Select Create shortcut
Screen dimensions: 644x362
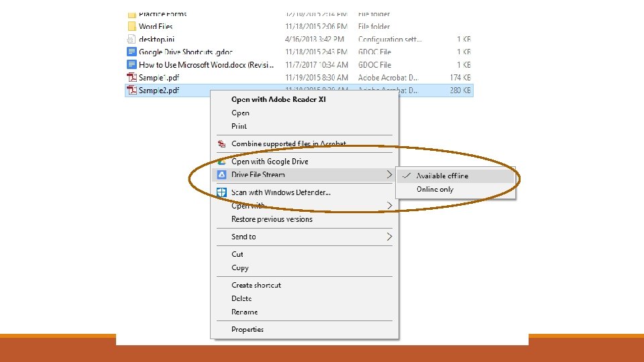[x=256, y=285]
